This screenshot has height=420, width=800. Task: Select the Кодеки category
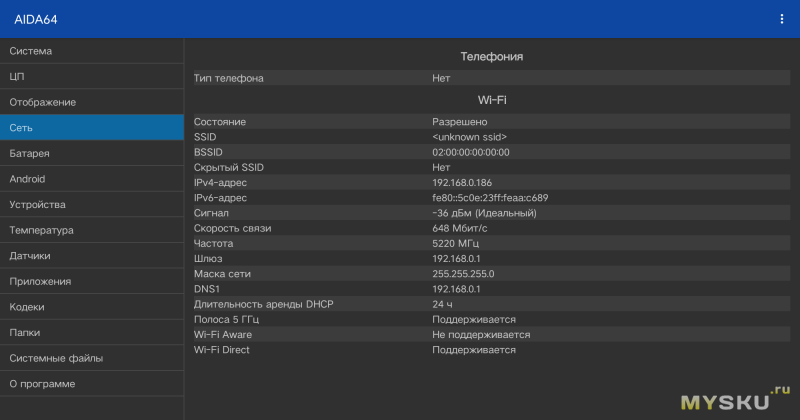[x=92, y=307]
